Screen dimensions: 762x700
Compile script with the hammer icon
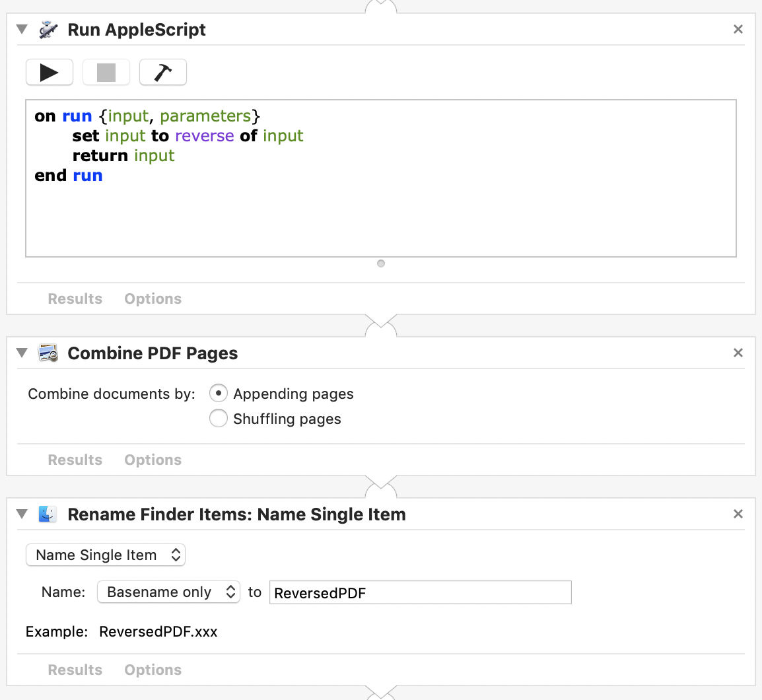[x=163, y=72]
